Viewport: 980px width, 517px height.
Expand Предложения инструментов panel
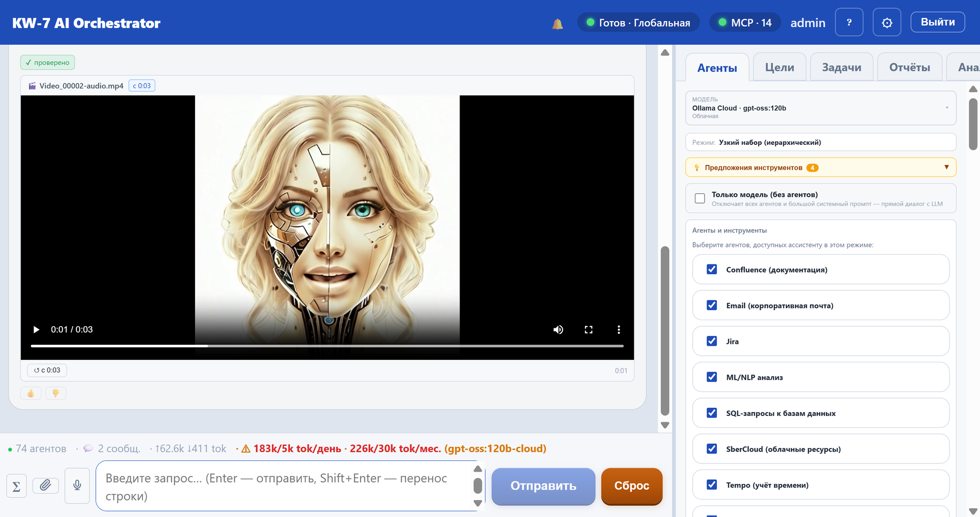(821, 168)
